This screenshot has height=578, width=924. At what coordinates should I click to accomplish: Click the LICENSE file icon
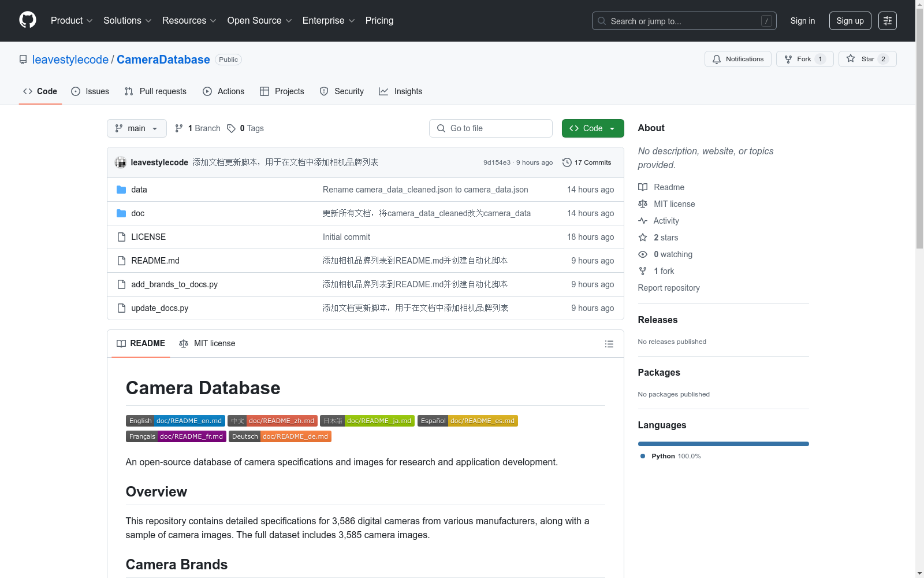tap(121, 237)
